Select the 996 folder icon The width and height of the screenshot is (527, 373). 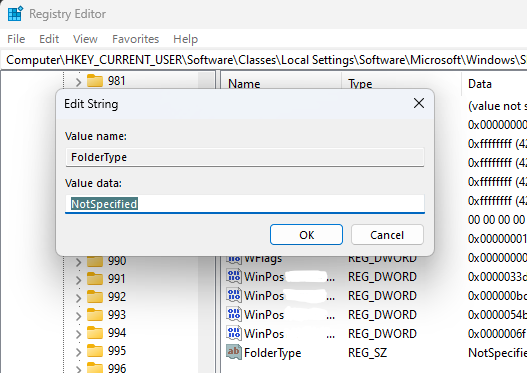[x=95, y=368]
